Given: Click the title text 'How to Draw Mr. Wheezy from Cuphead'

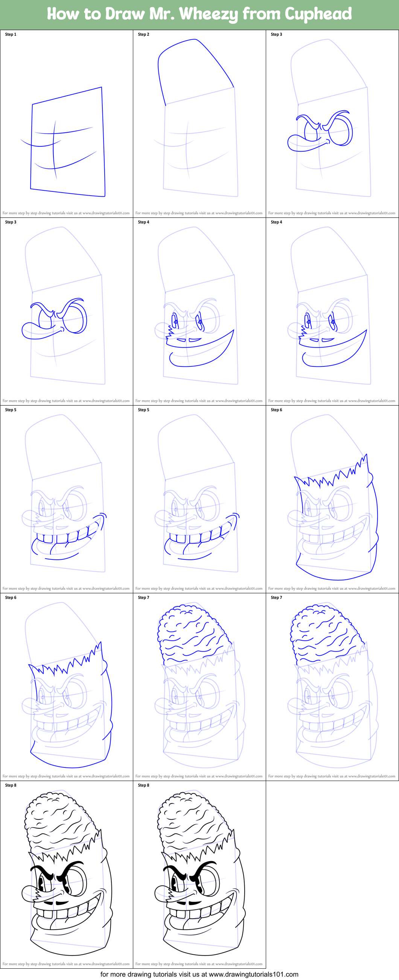Looking at the screenshot, I should pos(199,14).
